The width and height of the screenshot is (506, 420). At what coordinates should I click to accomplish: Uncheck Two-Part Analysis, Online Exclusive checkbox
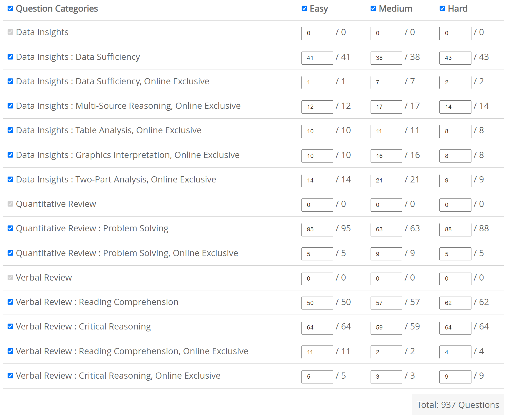[10, 179]
